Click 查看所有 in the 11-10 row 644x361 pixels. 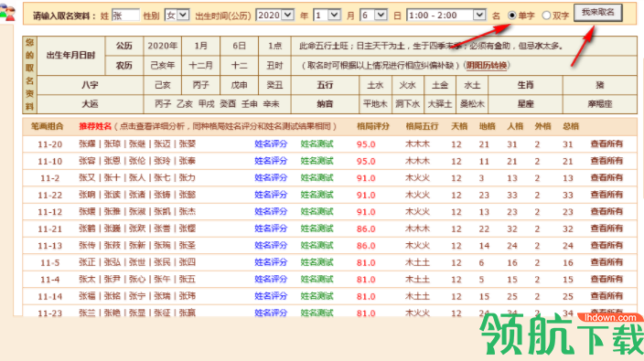606,161
